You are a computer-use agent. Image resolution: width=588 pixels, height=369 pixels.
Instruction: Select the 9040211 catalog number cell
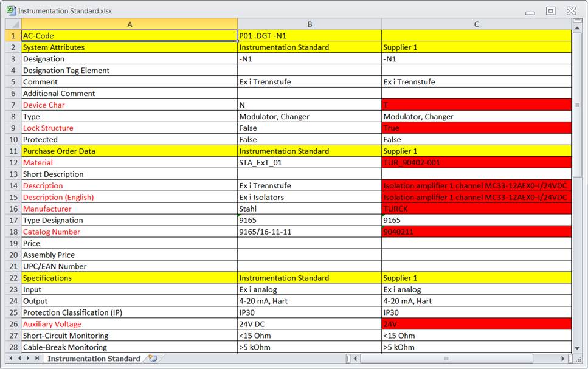coord(476,232)
